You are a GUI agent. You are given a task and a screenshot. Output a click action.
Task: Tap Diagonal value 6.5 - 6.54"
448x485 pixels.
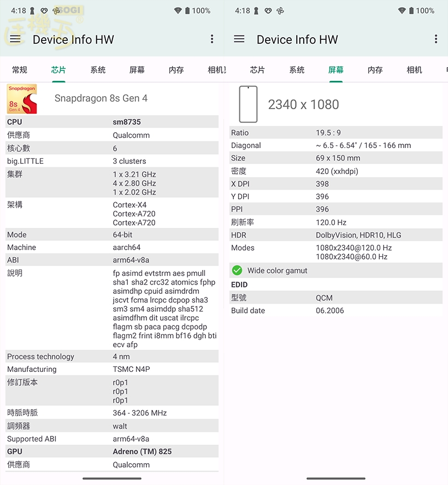click(x=363, y=145)
